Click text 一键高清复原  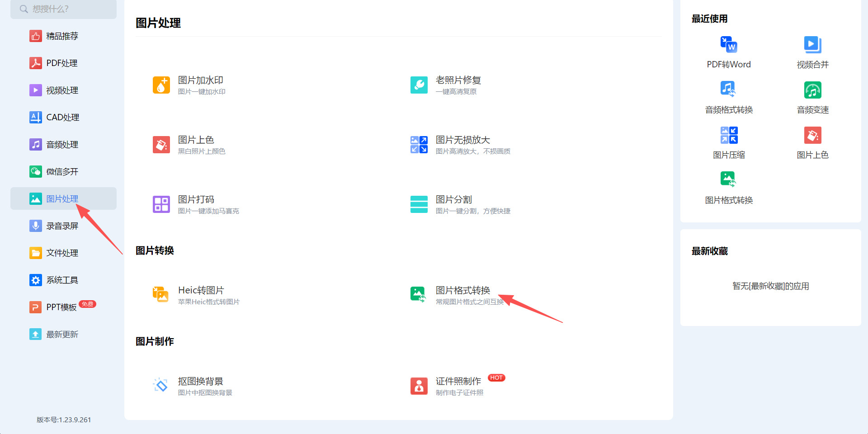coord(456,92)
